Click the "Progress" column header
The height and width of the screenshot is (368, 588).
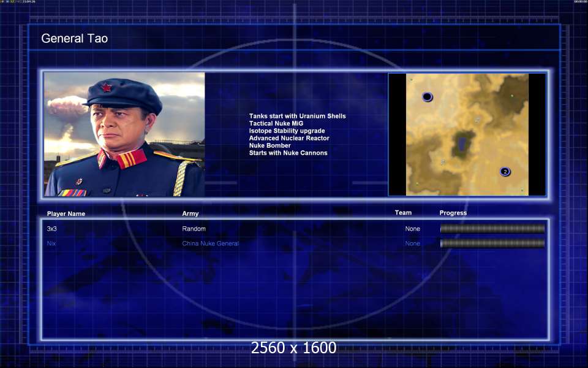(453, 213)
